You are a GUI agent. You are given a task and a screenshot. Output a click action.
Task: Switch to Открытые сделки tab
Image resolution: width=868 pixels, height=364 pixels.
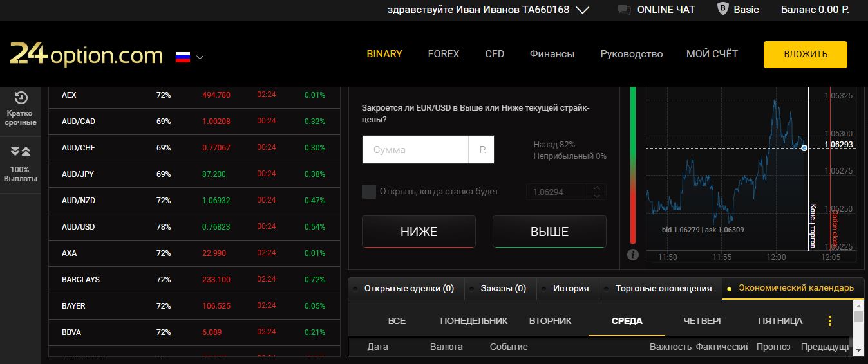[406, 289]
